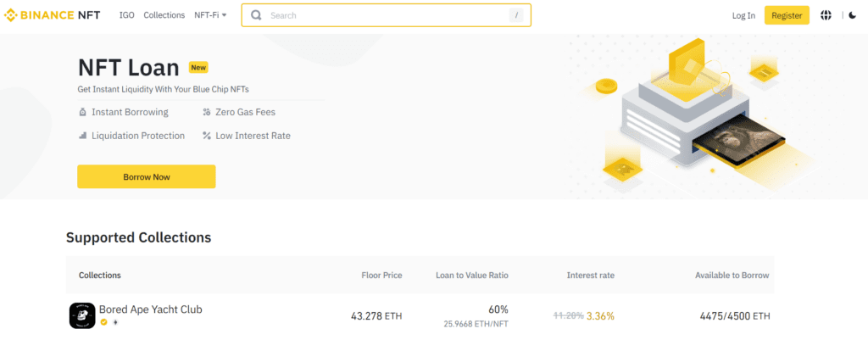The height and width of the screenshot is (340, 868).
Task: Click the Zero Gas Fees label
Action: 245,113
